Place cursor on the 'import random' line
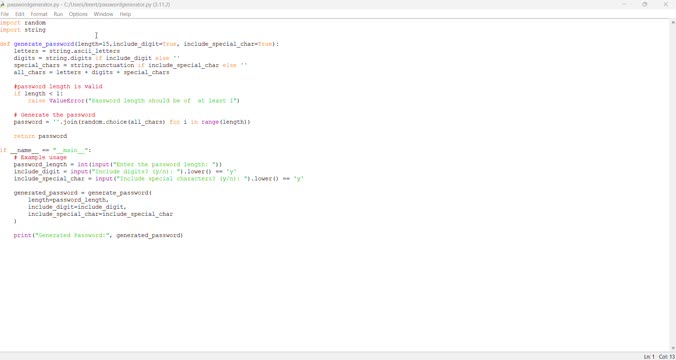 click(23, 22)
